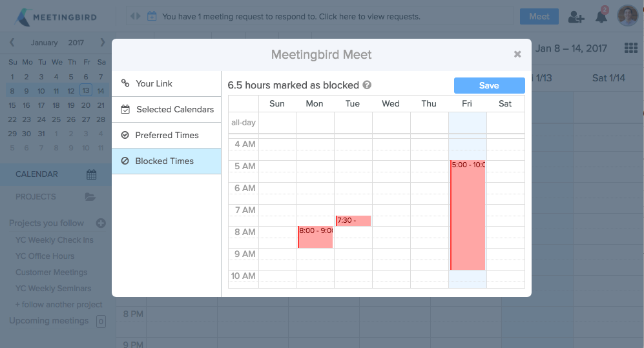Screen dimensions: 644x348
Task: Click the all-day row label
Action: [x=243, y=122]
